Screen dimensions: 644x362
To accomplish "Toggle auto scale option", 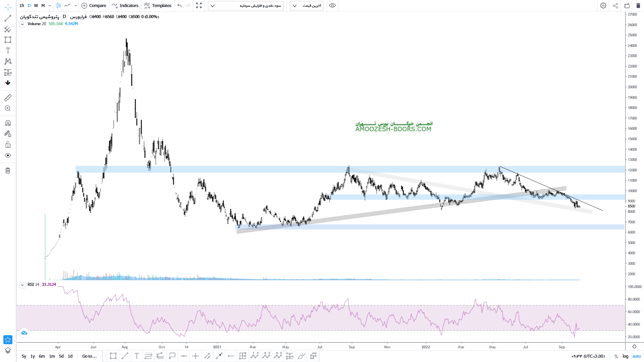I will 636,356.
